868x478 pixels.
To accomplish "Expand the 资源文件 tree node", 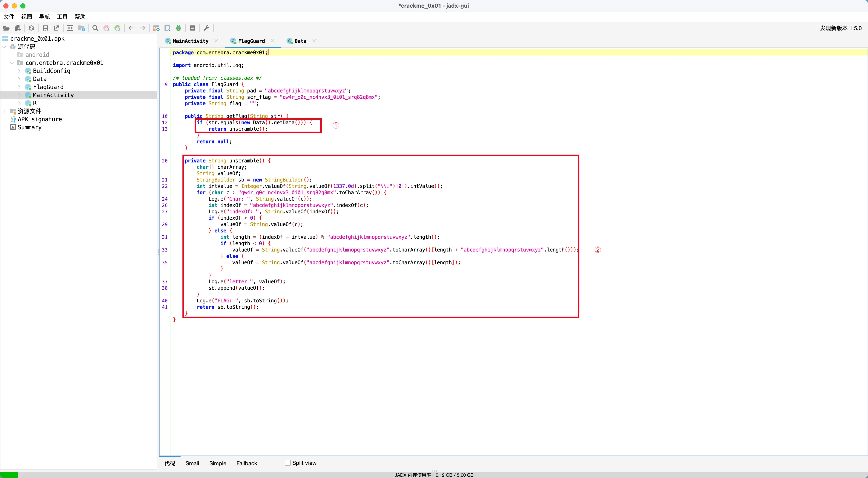I will click(4, 111).
